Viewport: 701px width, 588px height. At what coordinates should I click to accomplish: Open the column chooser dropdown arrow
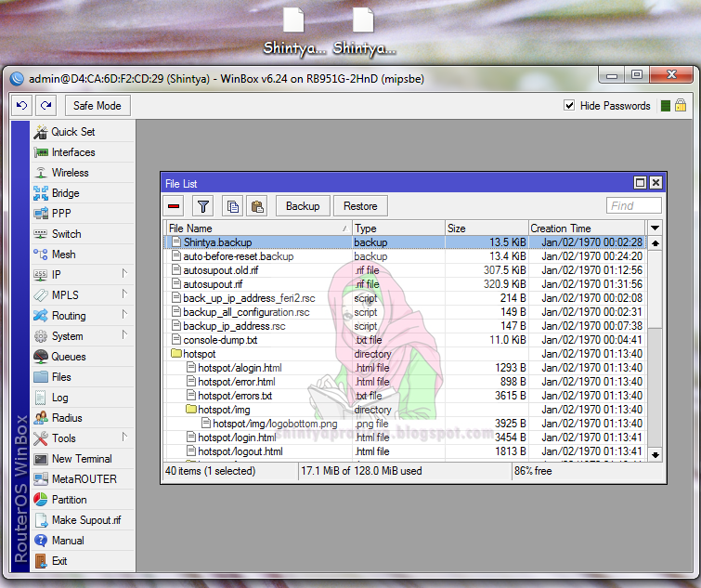click(x=655, y=228)
